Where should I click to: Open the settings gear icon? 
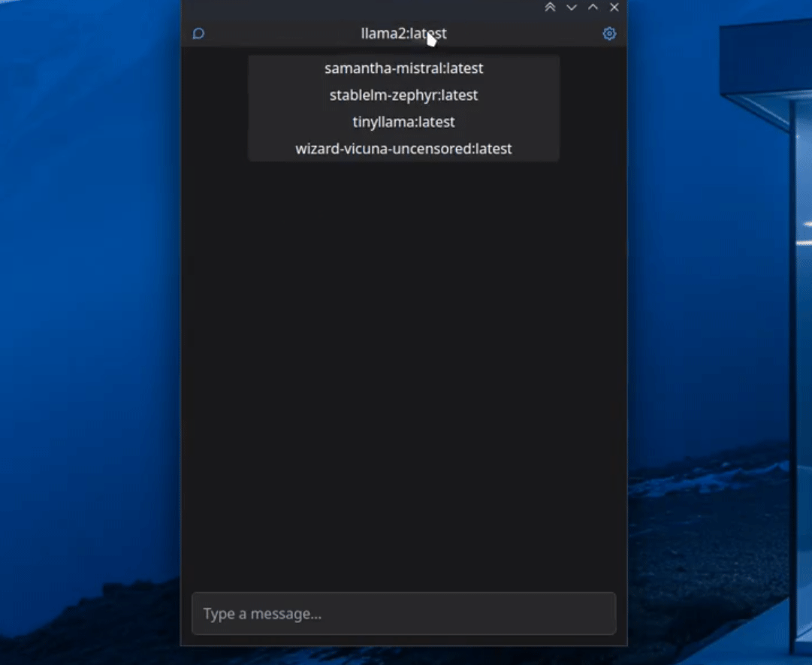[609, 34]
